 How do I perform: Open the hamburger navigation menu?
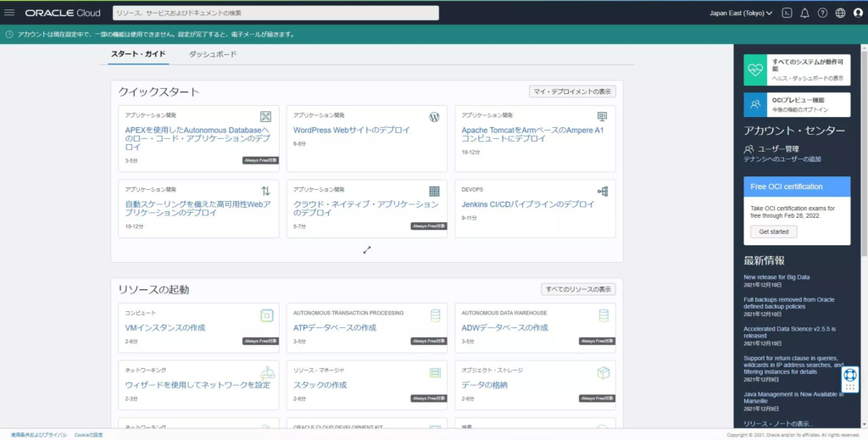pos(9,13)
